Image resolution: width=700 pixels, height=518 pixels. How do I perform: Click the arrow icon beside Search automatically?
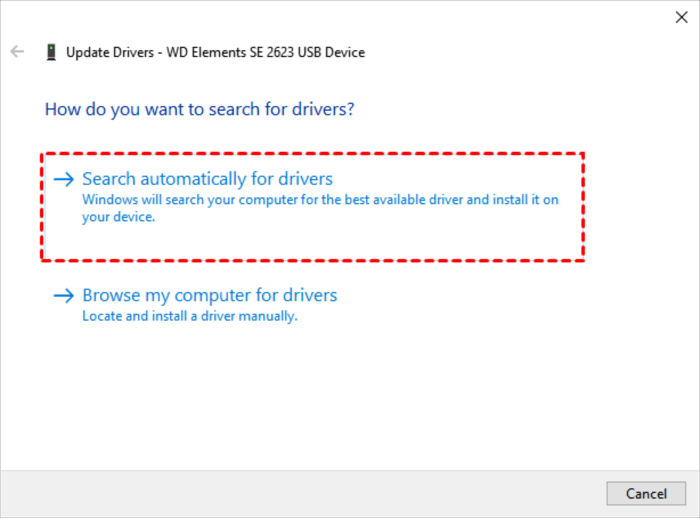click(x=64, y=180)
